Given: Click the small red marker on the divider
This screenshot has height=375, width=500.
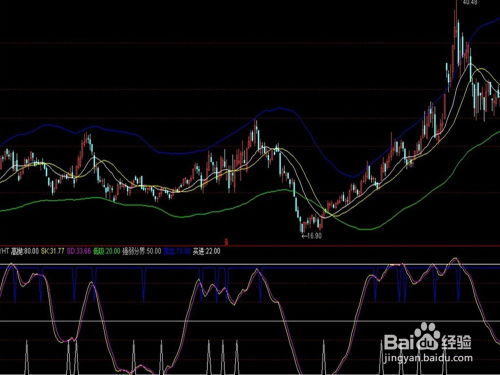Looking at the screenshot, I should pos(226,241).
